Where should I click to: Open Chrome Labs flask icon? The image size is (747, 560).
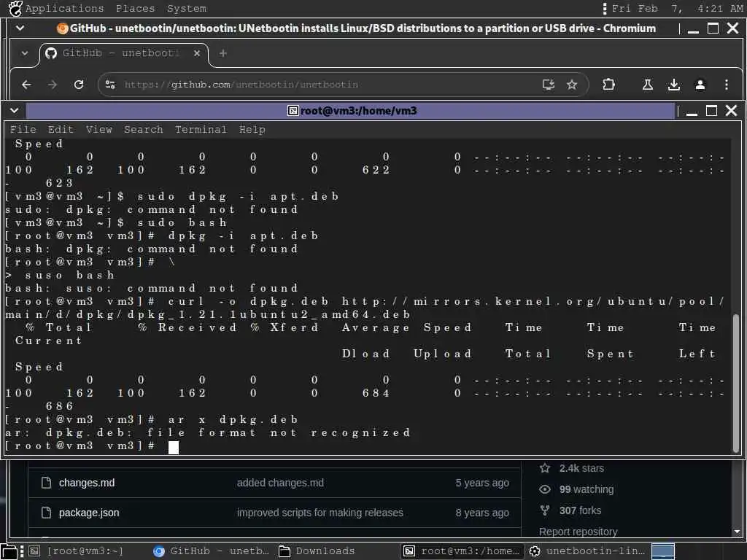click(648, 85)
